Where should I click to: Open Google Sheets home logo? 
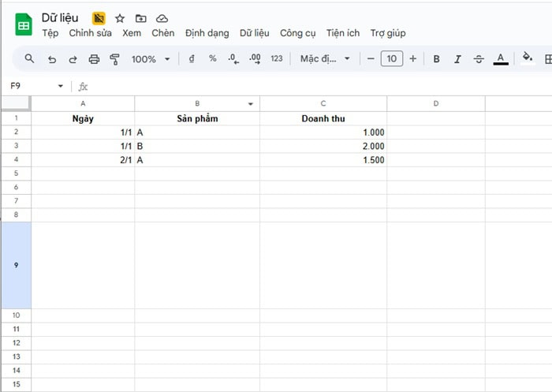tap(24, 25)
